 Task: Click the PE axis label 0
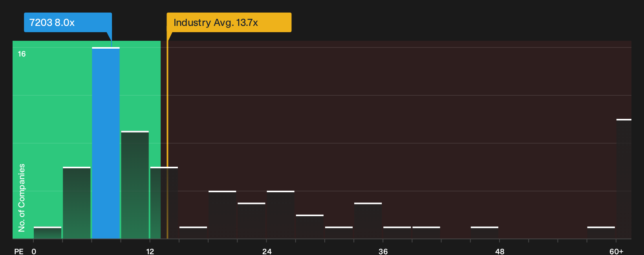click(34, 251)
